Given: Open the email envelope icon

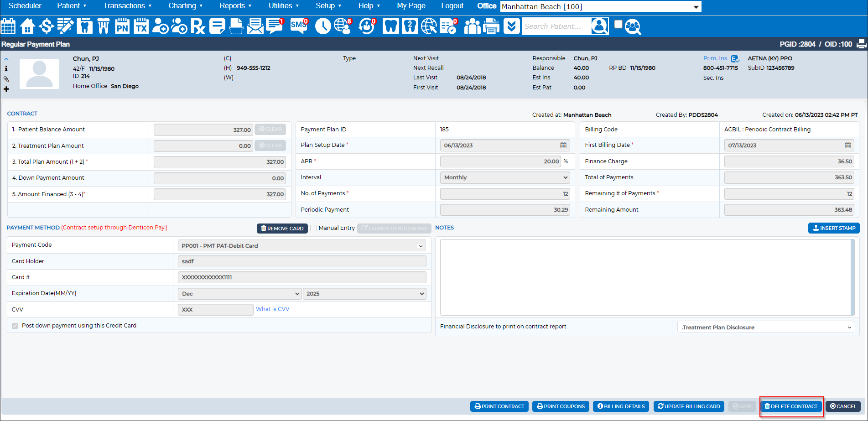Looking at the screenshot, I should coord(255,26).
